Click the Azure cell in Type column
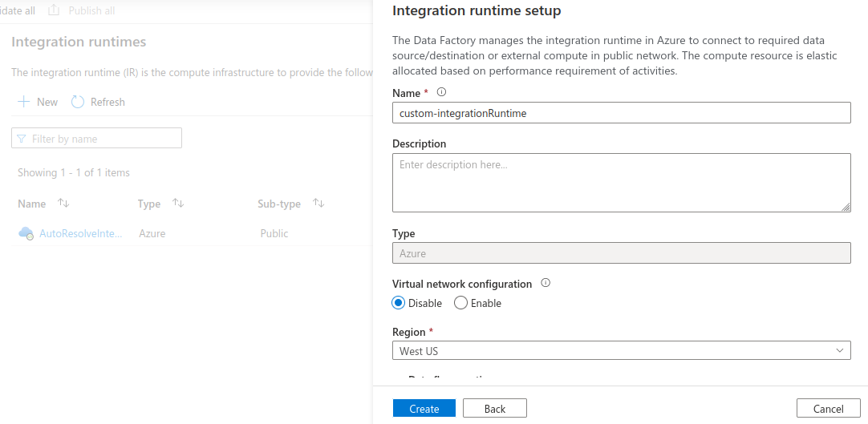 click(152, 233)
